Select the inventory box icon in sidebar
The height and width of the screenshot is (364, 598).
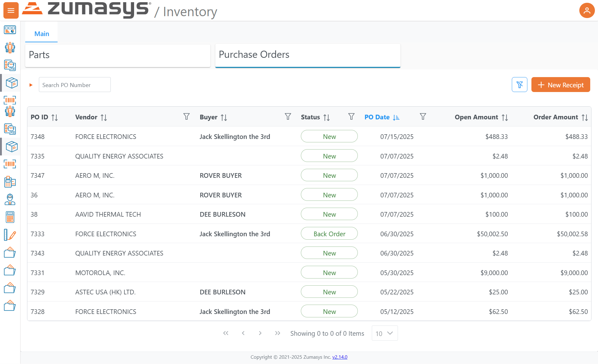pos(10,83)
